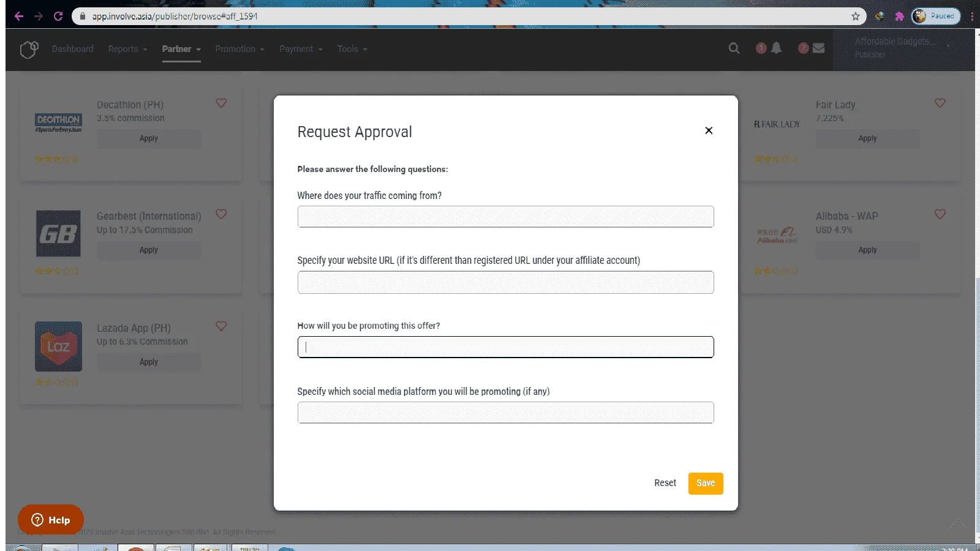Click the Save button

(x=706, y=483)
